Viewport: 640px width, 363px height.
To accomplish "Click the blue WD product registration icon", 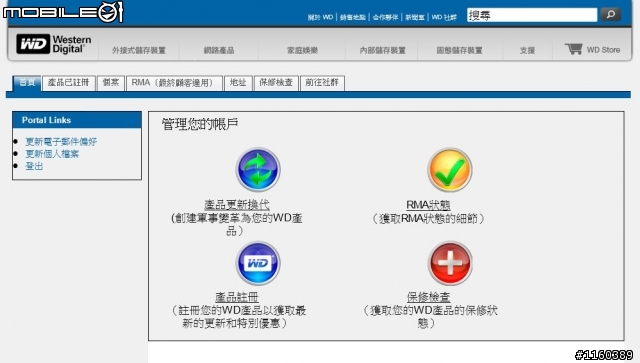I will tap(258, 263).
